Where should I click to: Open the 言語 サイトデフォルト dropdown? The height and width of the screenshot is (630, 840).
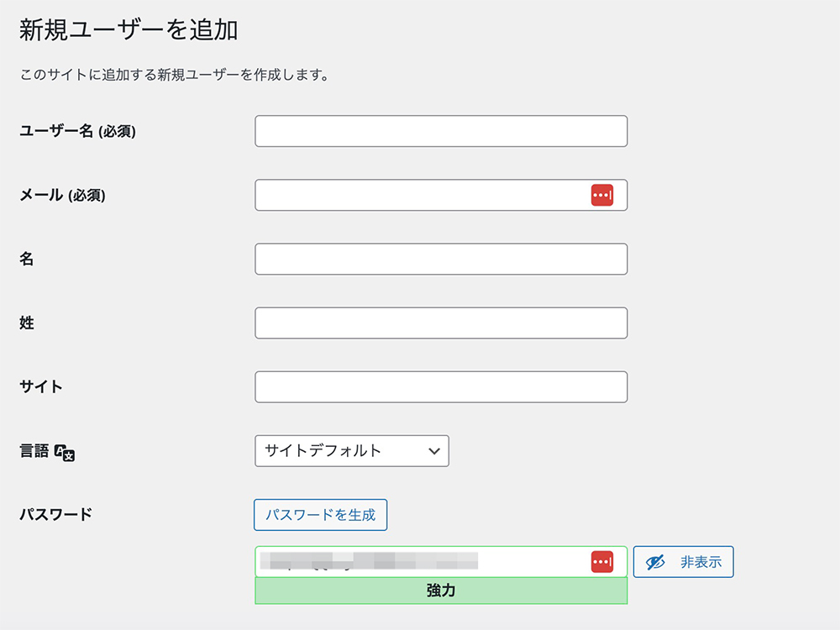coord(352,451)
